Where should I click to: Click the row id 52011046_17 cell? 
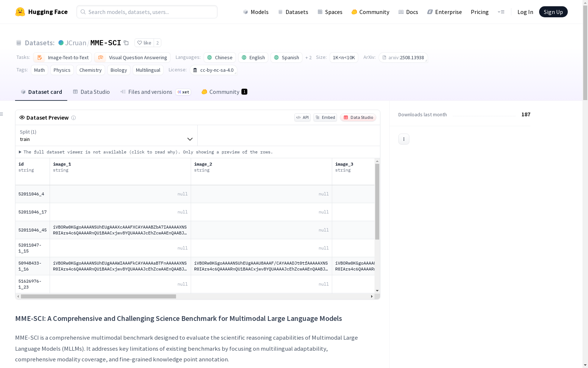tap(32, 212)
